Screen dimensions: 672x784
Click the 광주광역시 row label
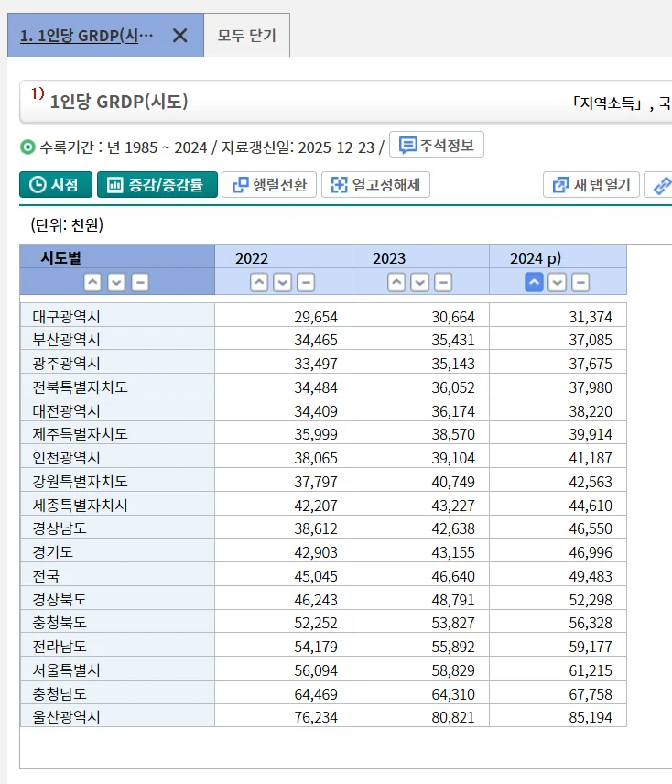67,363
